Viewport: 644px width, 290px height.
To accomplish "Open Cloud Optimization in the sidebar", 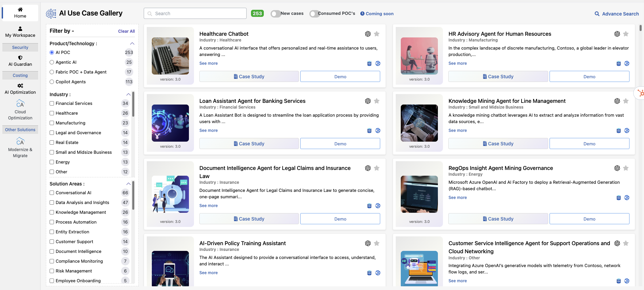I will click(20, 110).
